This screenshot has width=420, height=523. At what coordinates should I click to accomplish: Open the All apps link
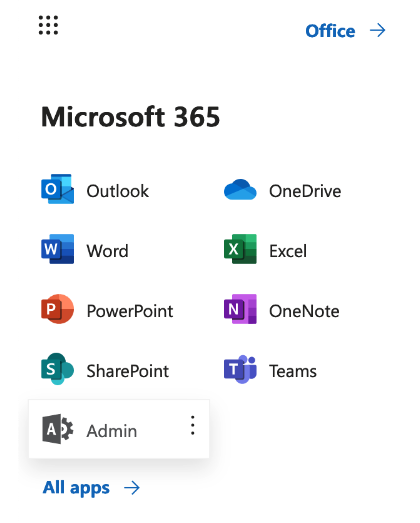pos(76,488)
